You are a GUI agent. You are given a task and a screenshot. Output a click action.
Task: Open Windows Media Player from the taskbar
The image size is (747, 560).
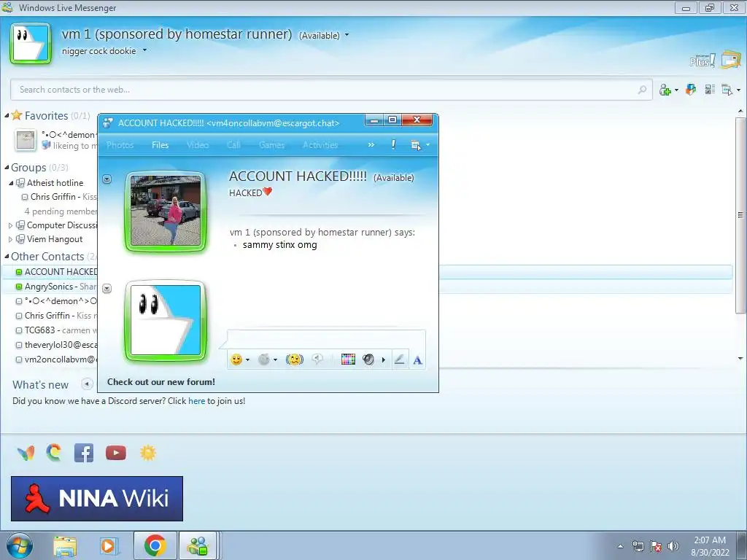click(x=108, y=546)
